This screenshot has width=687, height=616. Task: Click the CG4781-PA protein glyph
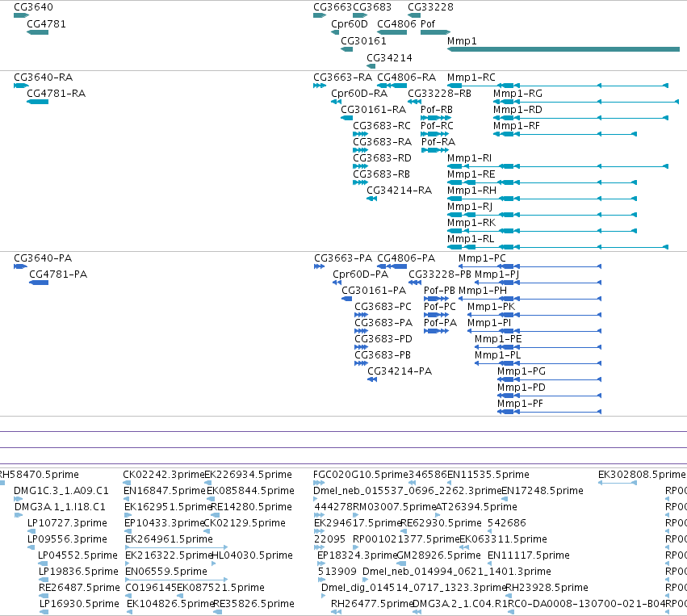(39, 283)
